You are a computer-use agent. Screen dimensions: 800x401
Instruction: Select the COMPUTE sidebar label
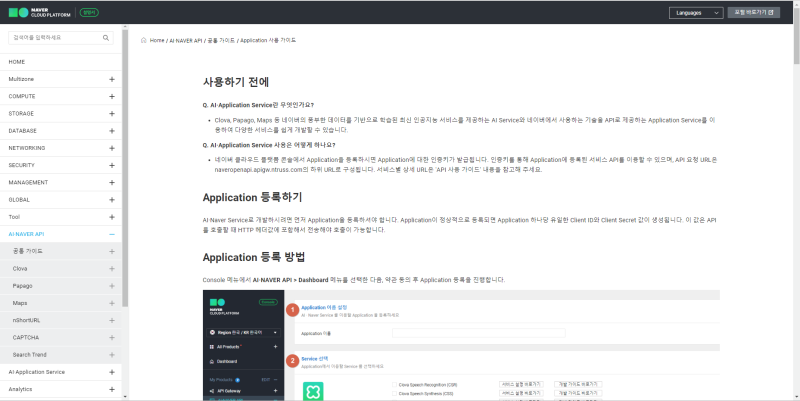pos(22,96)
